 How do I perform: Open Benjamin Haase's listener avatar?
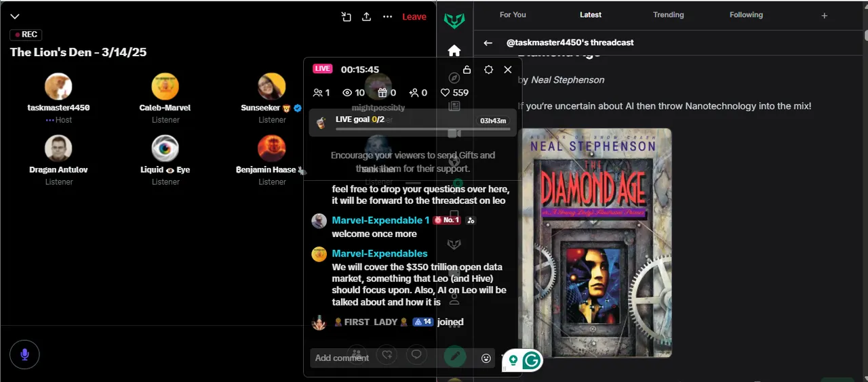coord(272,148)
